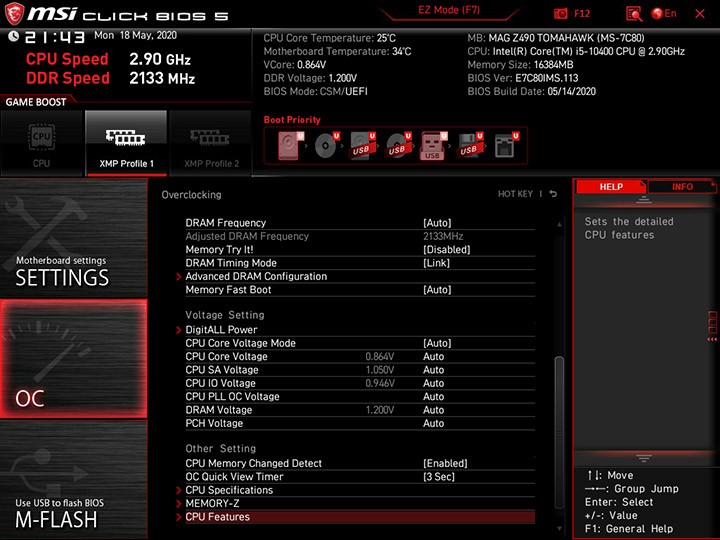Viewport: 720px width, 540px height.
Task: Take a screenshot with the F12 camera icon
Action: coord(561,14)
